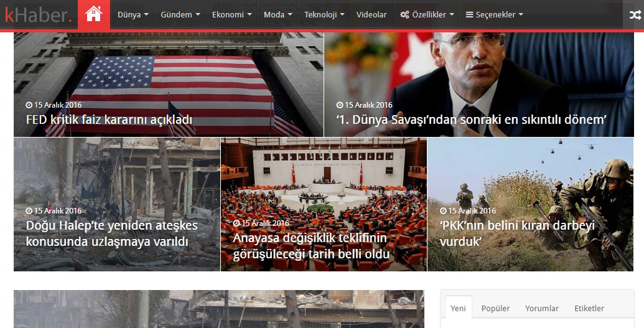The height and width of the screenshot is (328, 644).
Task: Click the shuffle random article icon
Action: pyautogui.click(x=635, y=15)
